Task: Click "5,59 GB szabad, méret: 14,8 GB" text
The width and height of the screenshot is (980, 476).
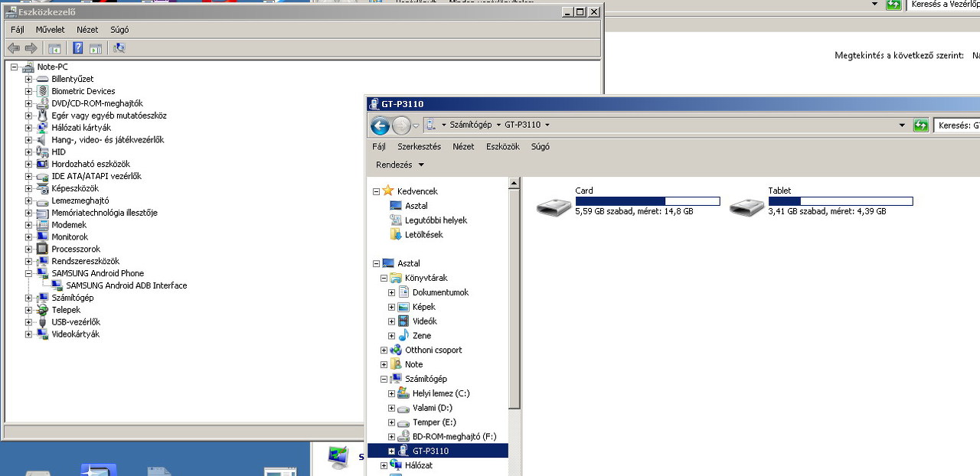Action: (x=634, y=211)
